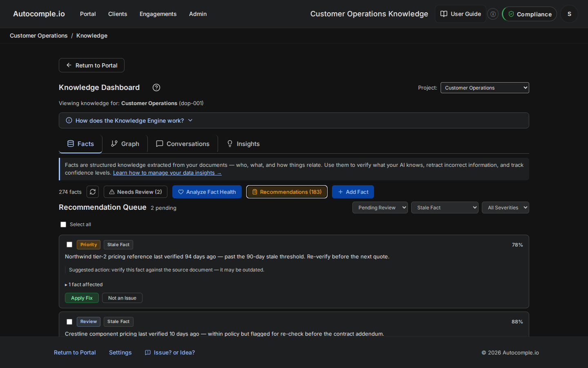Click the feedback icon next to Issue? or Idea?
Viewport: 588px width, 368px height.
pyautogui.click(x=148, y=352)
